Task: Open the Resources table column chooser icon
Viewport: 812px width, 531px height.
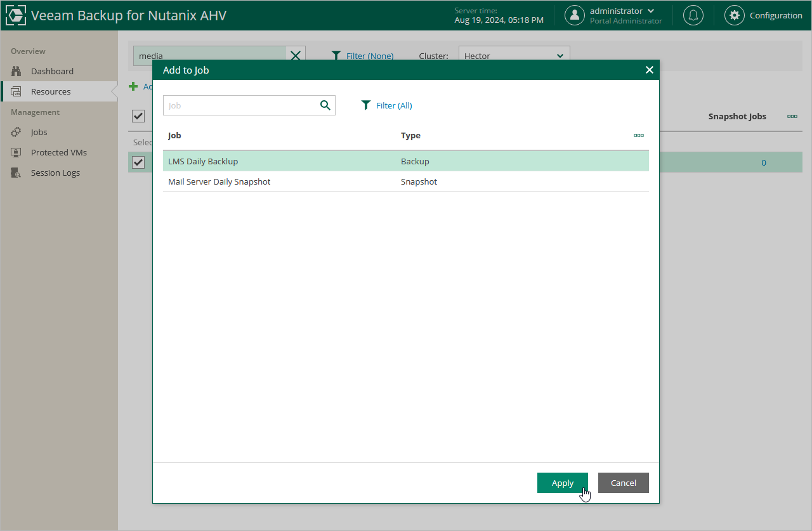Action: pyautogui.click(x=792, y=116)
